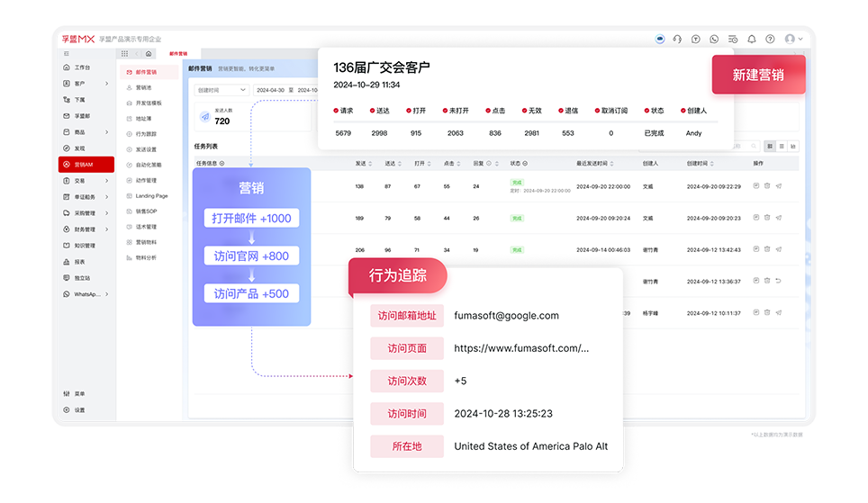Click the date range start field 2024-04-30
The height and width of the screenshot is (503, 868).
coord(270,90)
